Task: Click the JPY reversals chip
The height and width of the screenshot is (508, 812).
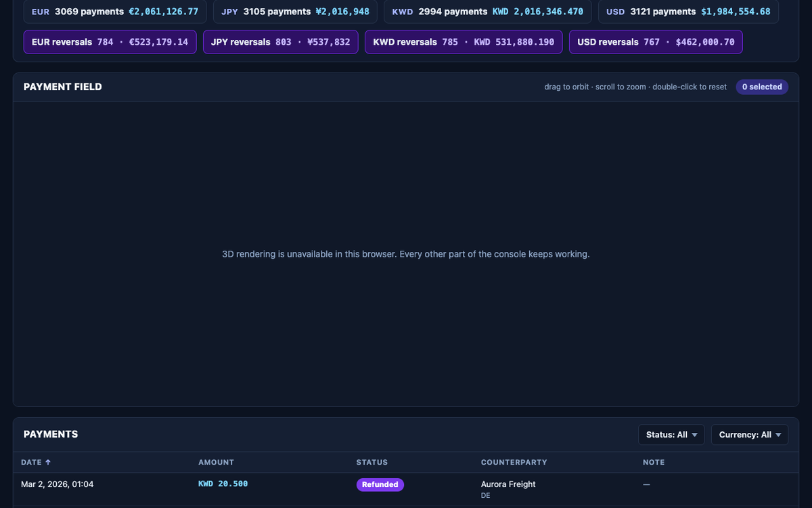Action: 281,42
